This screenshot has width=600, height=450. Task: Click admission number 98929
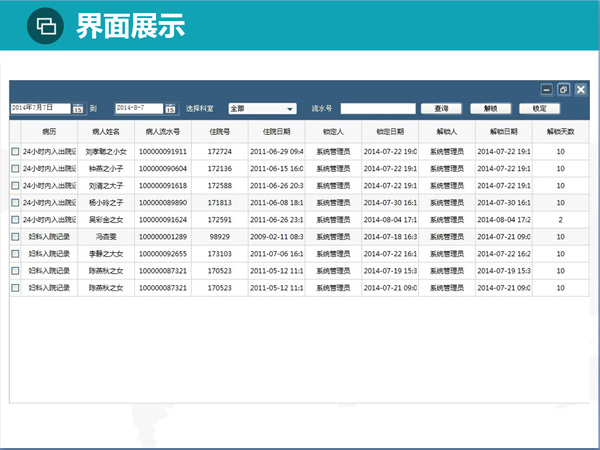[220, 236]
